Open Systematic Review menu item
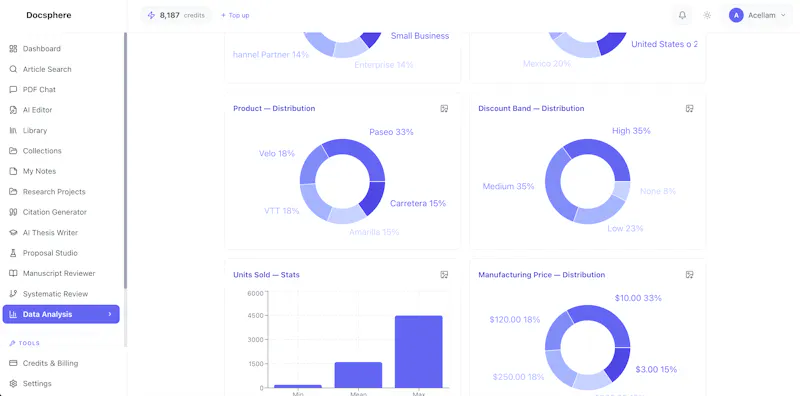Viewport: 800px width, 396px height. [61, 294]
